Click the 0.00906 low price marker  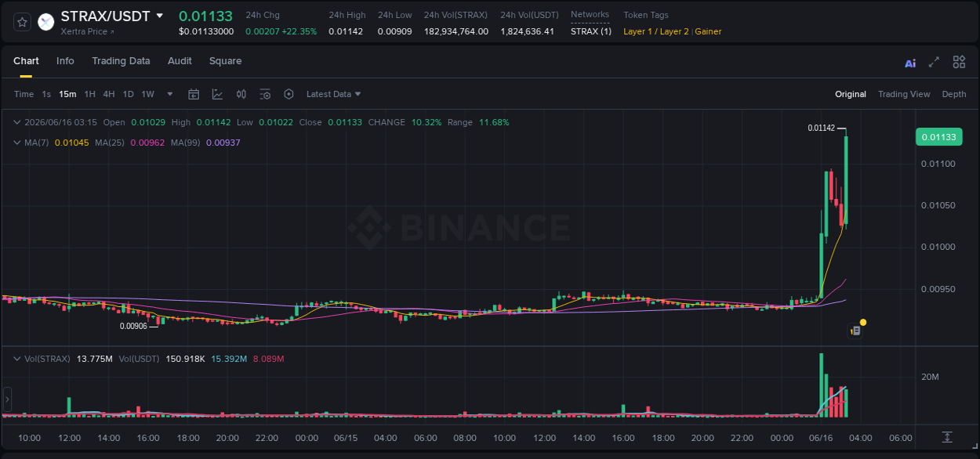133,326
